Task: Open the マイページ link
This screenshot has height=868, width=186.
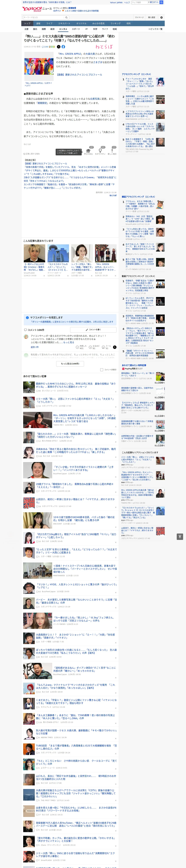Action: tap(139, 17)
